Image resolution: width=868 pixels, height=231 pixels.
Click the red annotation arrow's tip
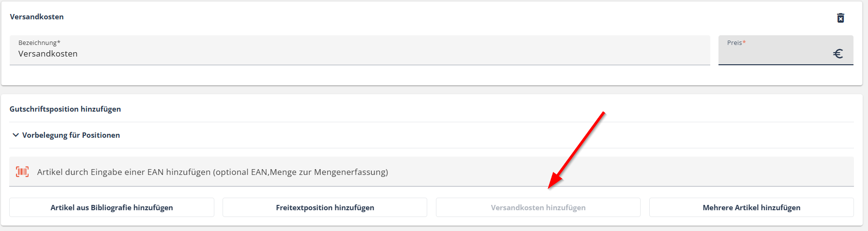click(x=549, y=188)
